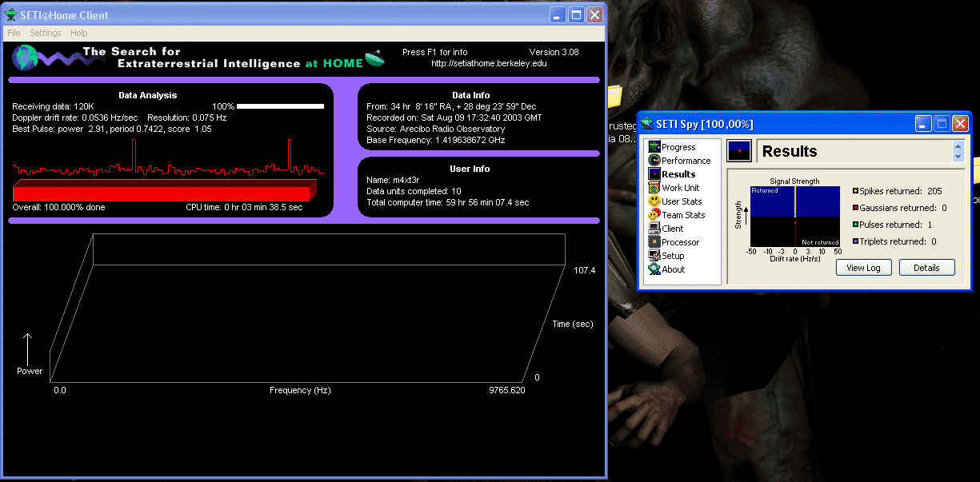Click the 'Press F1 for info' text

click(434, 52)
